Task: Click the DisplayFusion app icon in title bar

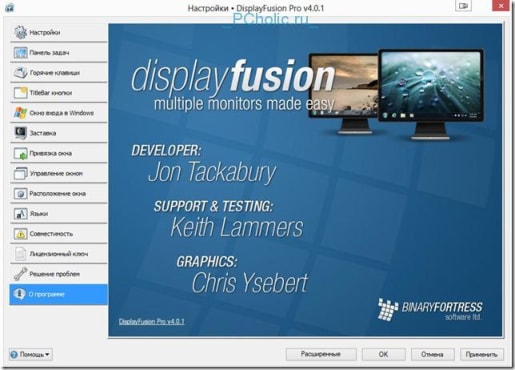Action: (x=9, y=7)
